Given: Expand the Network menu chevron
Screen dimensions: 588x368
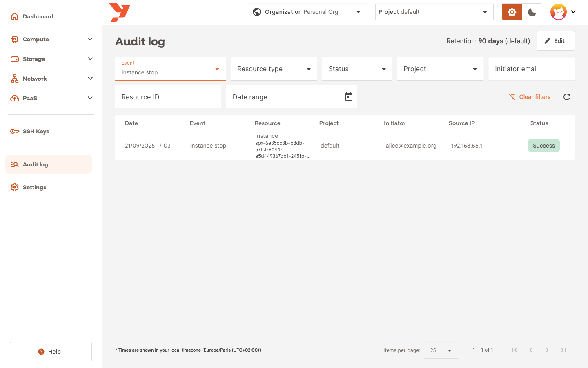Looking at the screenshot, I should coord(90,79).
